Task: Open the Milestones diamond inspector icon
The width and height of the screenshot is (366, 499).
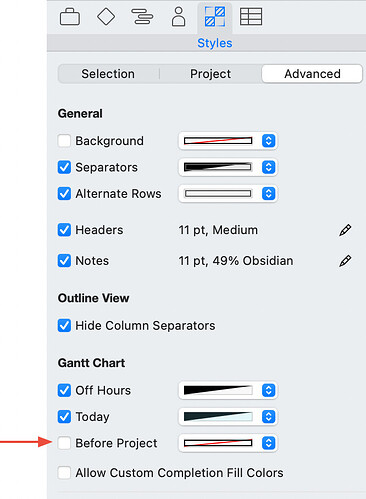Action: click(x=106, y=16)
